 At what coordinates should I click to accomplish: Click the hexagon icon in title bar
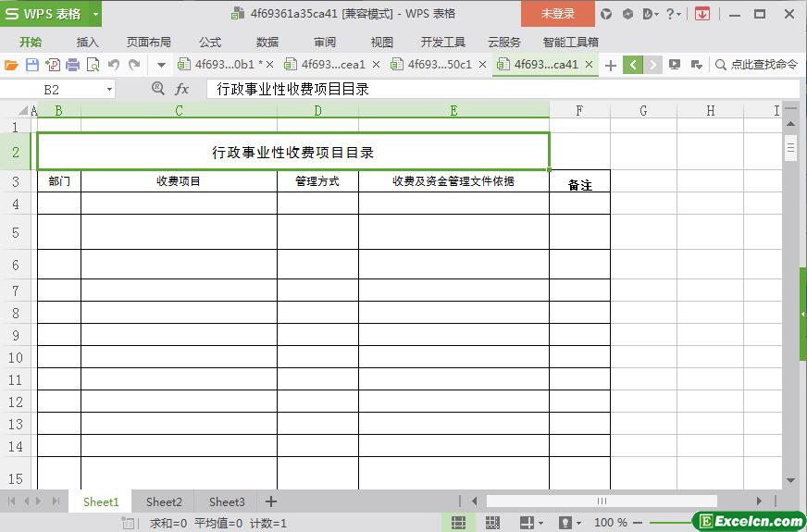[627, 15]
